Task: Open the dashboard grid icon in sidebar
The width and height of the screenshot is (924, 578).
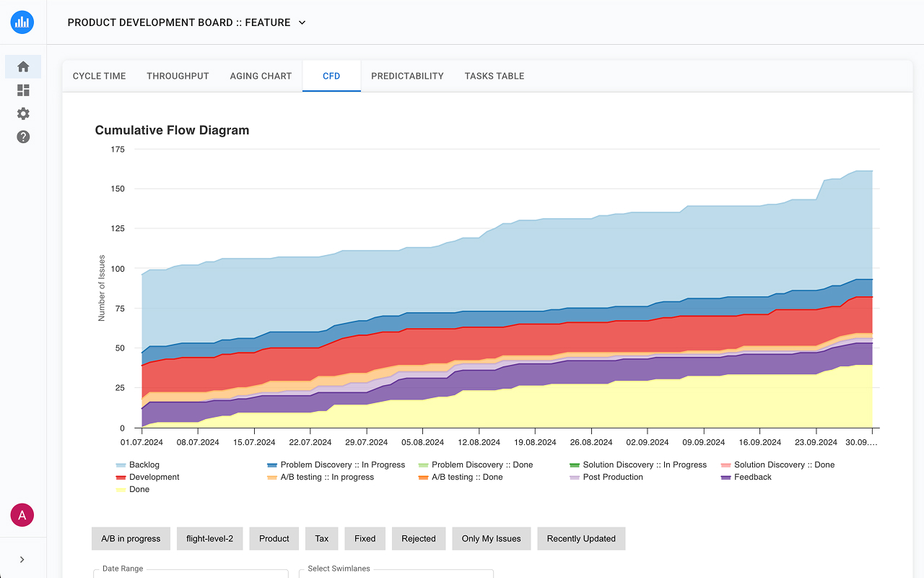Action: [23, 90]
